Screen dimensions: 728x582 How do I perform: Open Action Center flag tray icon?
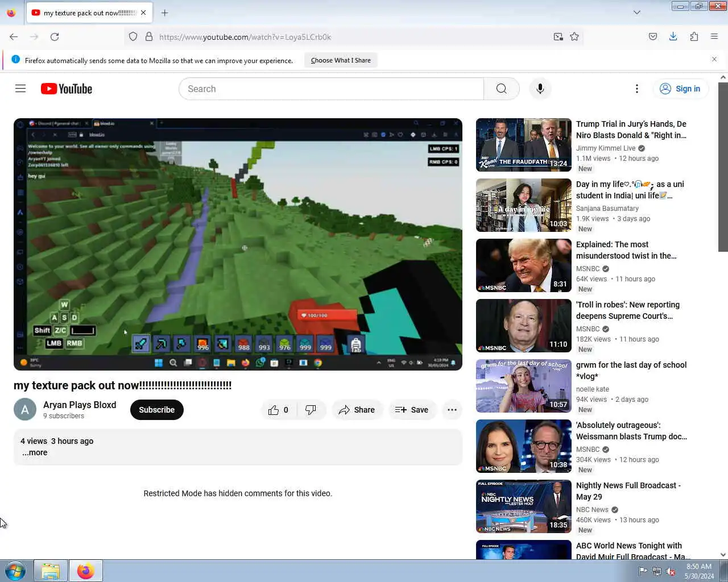click(x=643, y=571)
